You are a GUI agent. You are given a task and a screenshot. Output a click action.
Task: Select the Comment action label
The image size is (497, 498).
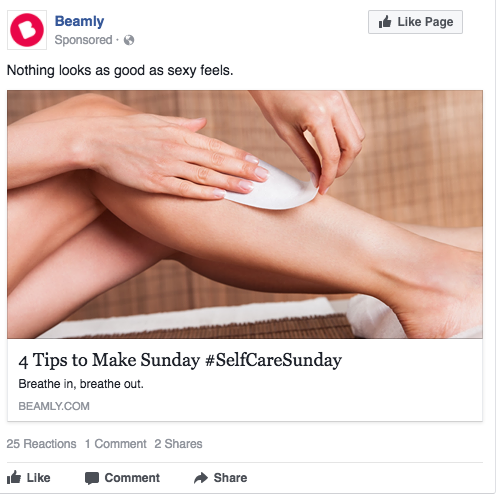click(132, 478)
